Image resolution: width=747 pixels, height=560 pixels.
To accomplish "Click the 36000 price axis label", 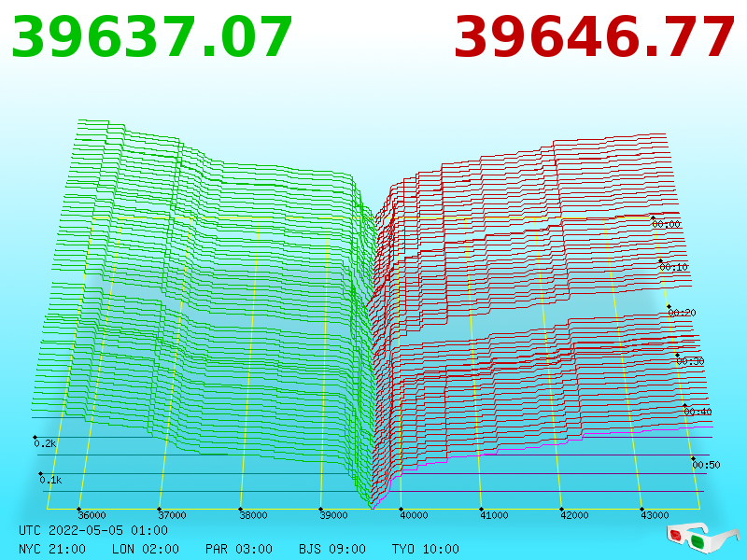I will pyautogui.click(x=92, y=515).
